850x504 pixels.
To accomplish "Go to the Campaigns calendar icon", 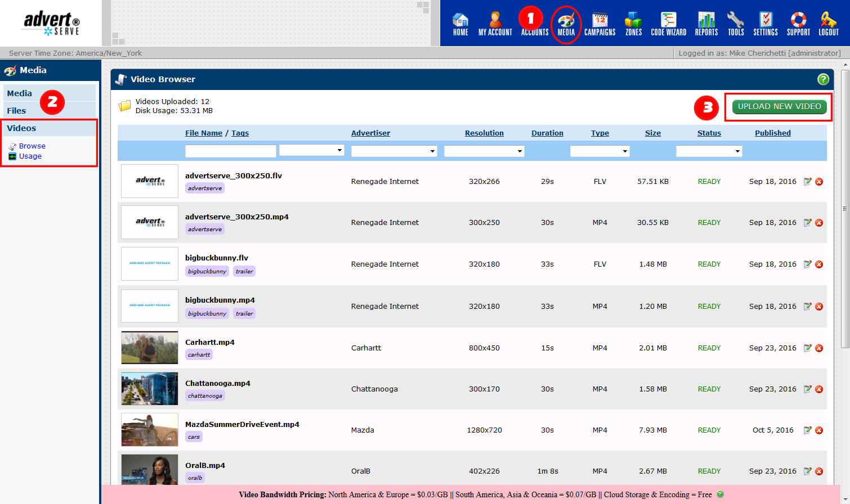I will pos(600,24).
